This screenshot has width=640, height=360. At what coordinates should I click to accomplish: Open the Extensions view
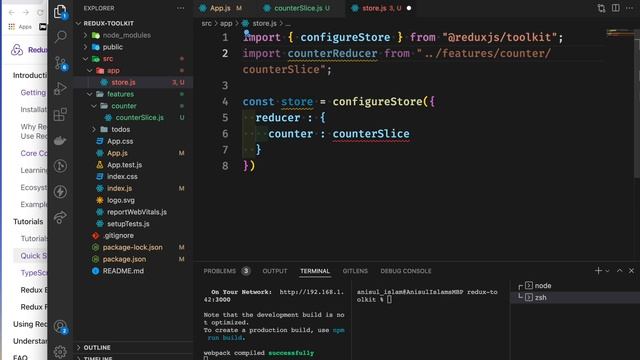click(60, 114)
